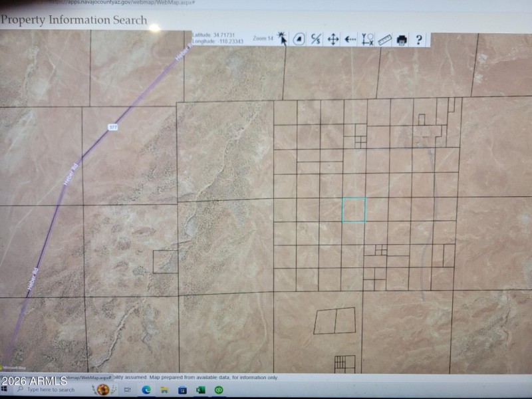Activate the pan tool with four arrows
This screenshot has height=399, width=532.
click(x=333, y=39)
